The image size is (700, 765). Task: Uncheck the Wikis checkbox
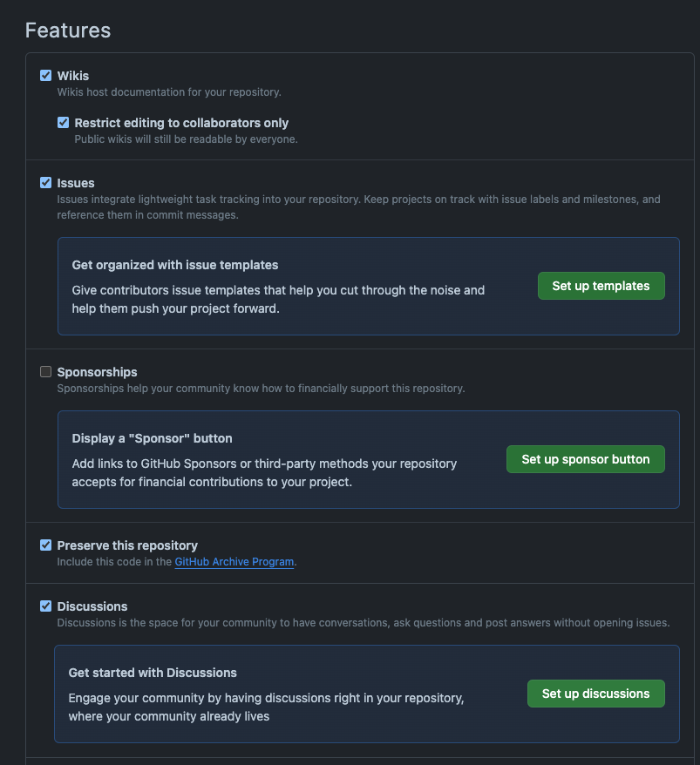pyautogui.click(x=46, y=75)
